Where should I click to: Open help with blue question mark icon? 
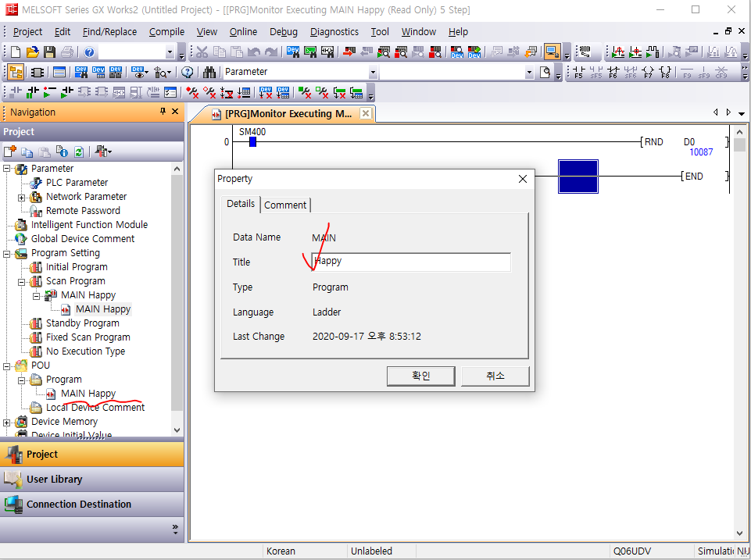coord(89,52)
